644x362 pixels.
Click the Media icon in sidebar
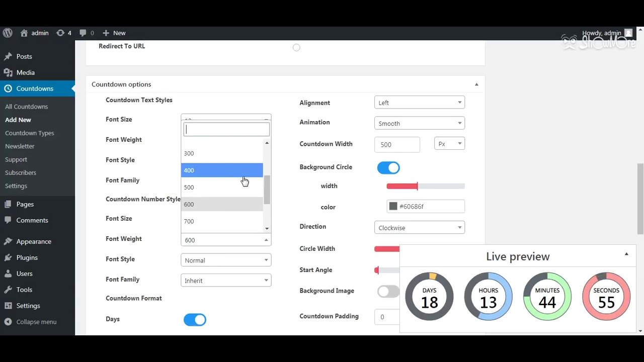click(8, 72)
